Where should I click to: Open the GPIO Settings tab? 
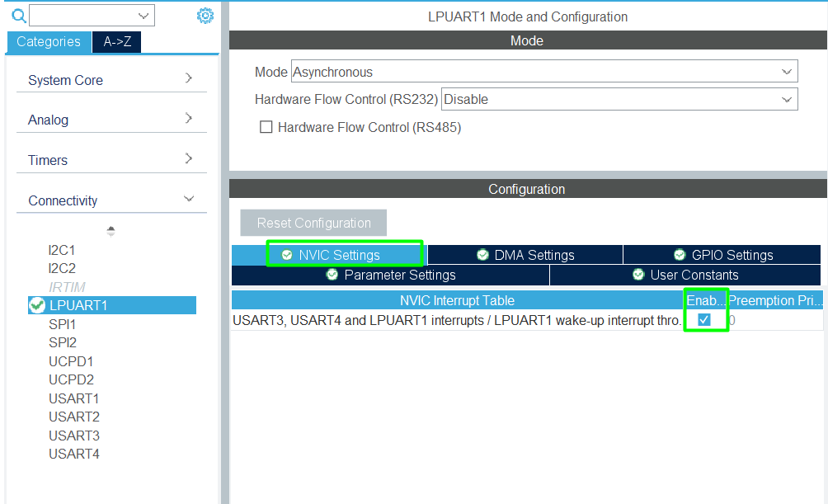tap(722, 255)
